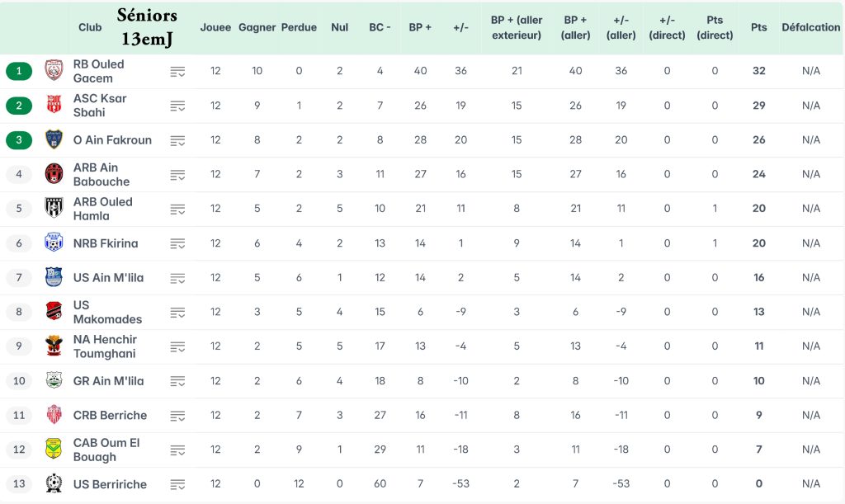Viewport: 845px width, 504px height.
Task: Click the ARB Ouled Hamla striped crest
Action: pos(54,209)
